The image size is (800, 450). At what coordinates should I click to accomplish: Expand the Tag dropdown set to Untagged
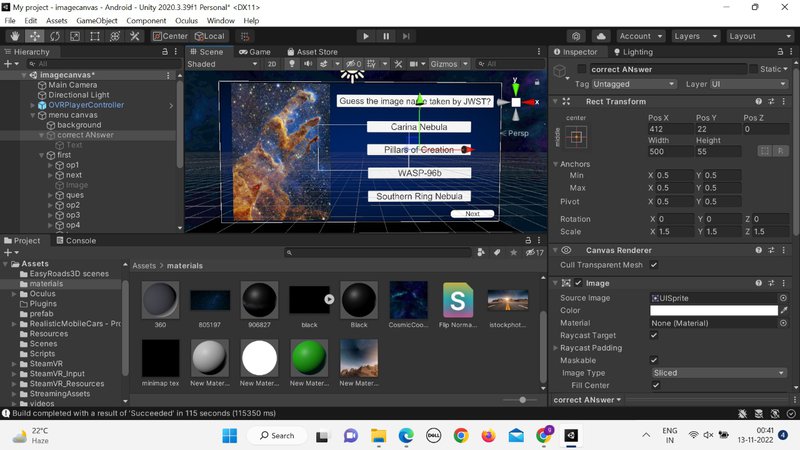(634, 84)
